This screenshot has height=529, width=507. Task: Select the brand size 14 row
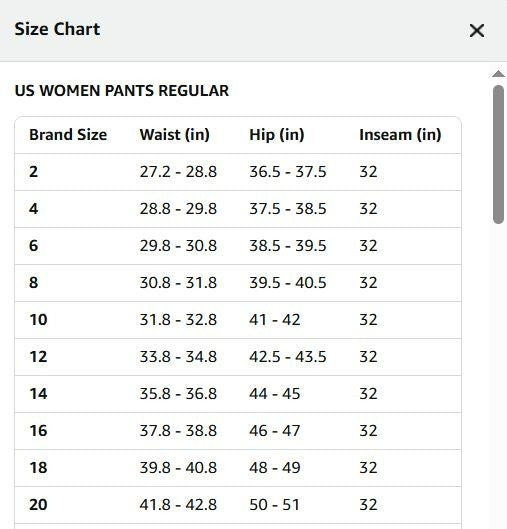238,394
